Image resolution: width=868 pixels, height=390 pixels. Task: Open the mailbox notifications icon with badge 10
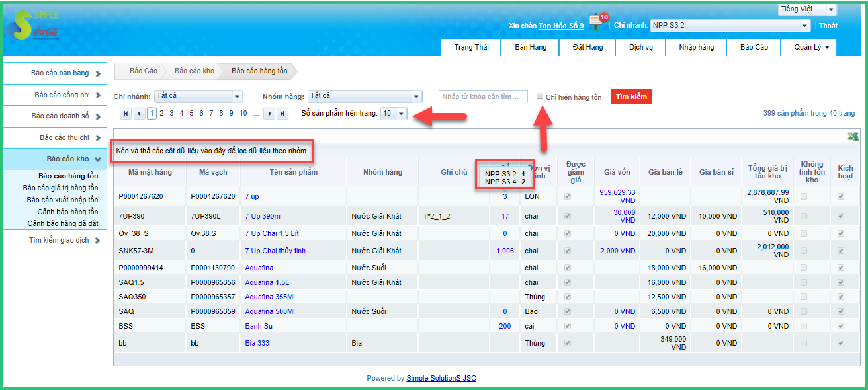[597, 22]
